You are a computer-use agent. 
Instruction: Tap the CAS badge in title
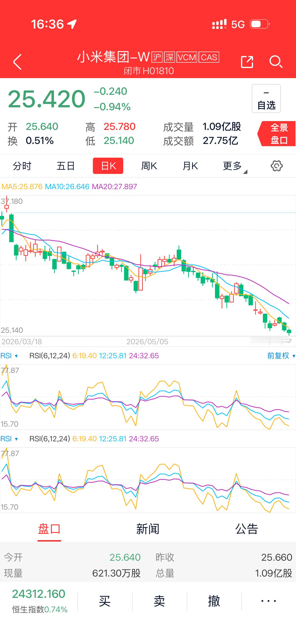[x=209, y=57]
